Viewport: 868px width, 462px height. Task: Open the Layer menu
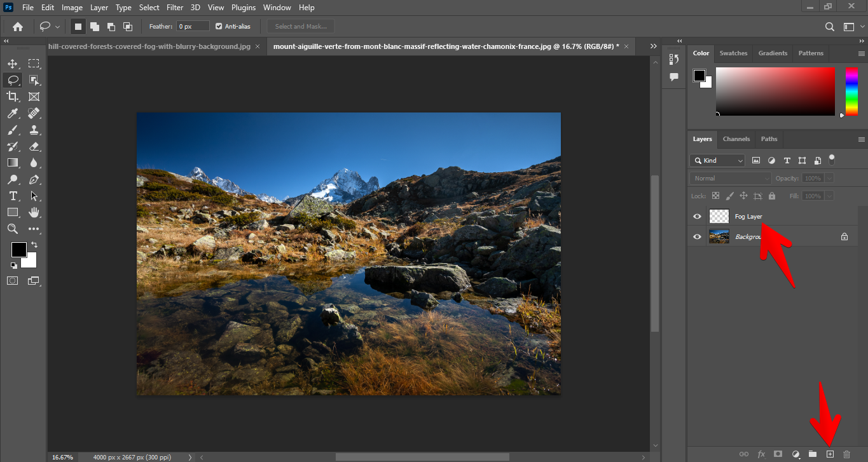(99, 8)
